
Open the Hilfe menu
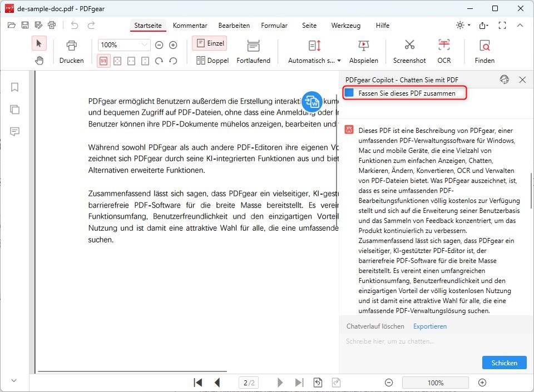[383, 26]
